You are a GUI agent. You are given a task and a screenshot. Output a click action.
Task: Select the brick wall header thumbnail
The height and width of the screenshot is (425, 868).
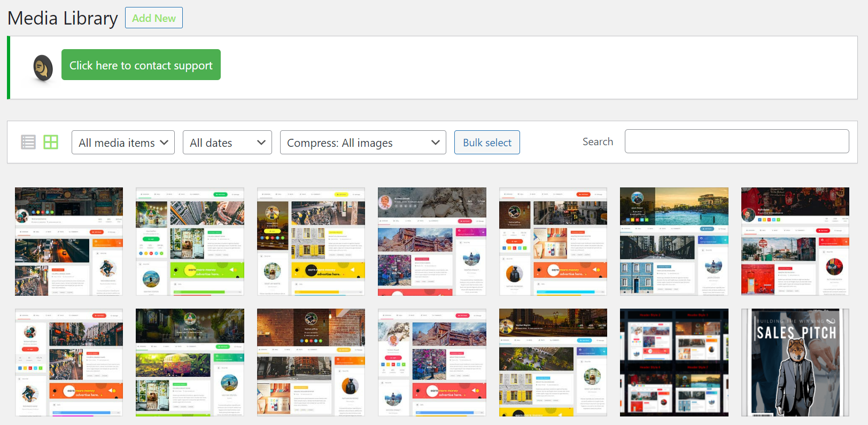pos(311,363)
